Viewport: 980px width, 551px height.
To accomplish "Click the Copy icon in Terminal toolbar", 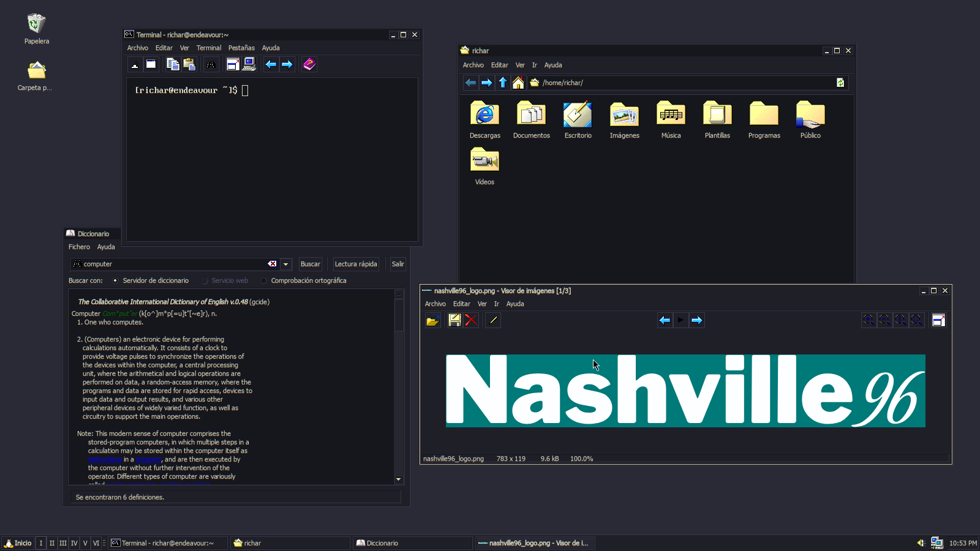I will [173, 64].
